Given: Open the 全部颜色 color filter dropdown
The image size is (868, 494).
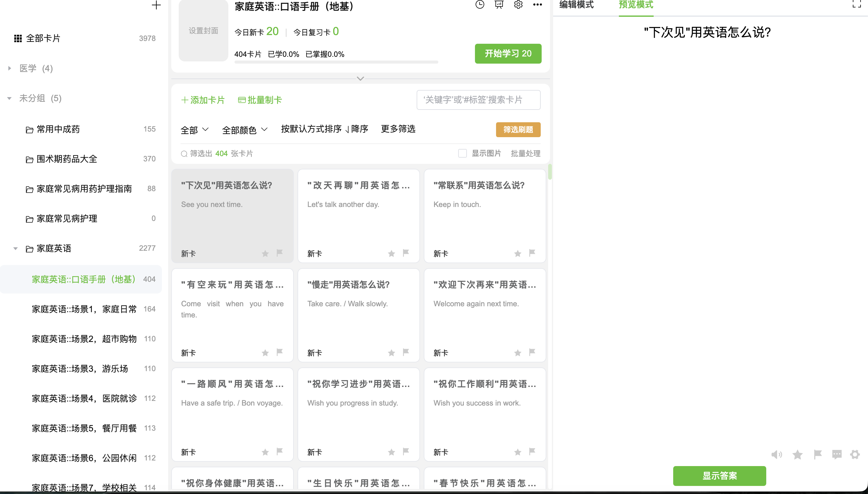Looking at the screenshot, I should coord(245,130).
